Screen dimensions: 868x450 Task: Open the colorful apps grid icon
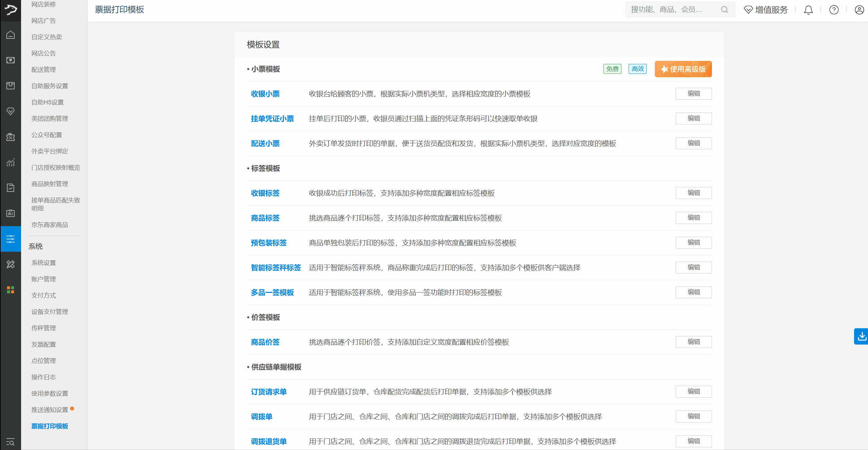pyautogui.click(x=11, y=290)
